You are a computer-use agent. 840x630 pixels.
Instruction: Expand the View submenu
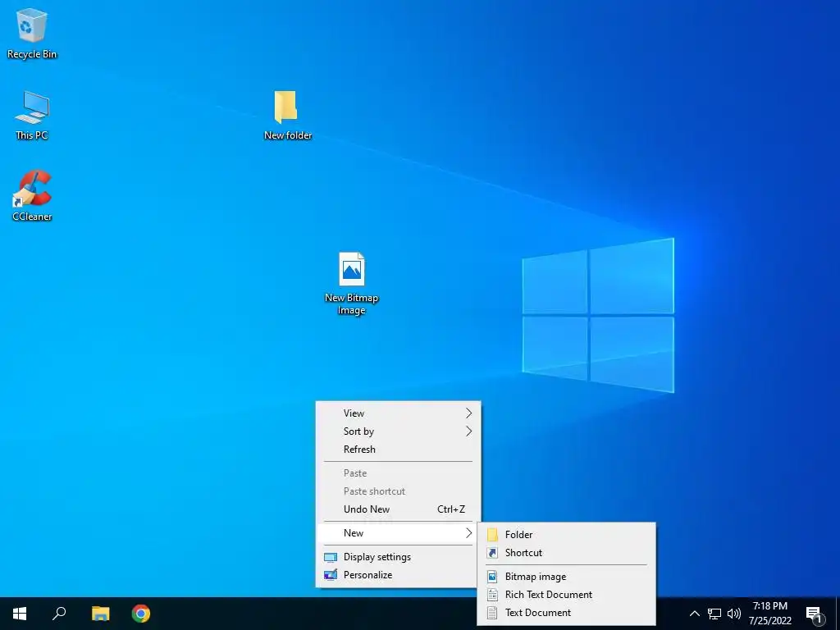pos(398,413)
